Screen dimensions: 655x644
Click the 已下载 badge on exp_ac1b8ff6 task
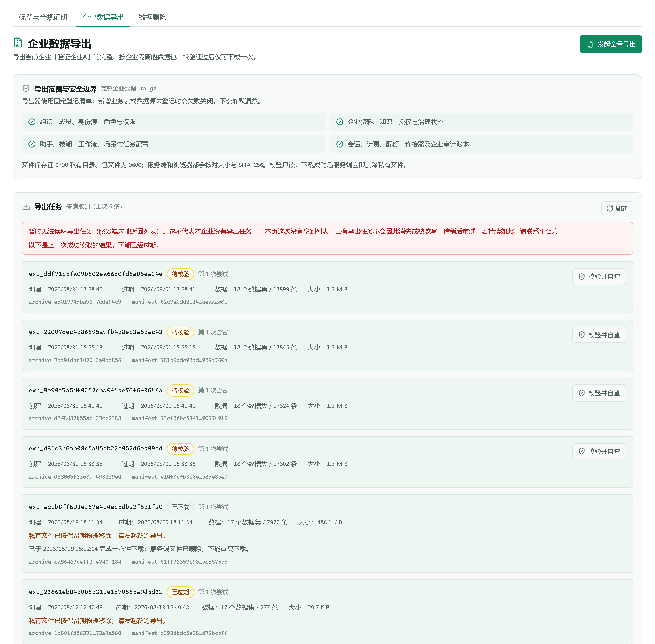coord(180,507)
